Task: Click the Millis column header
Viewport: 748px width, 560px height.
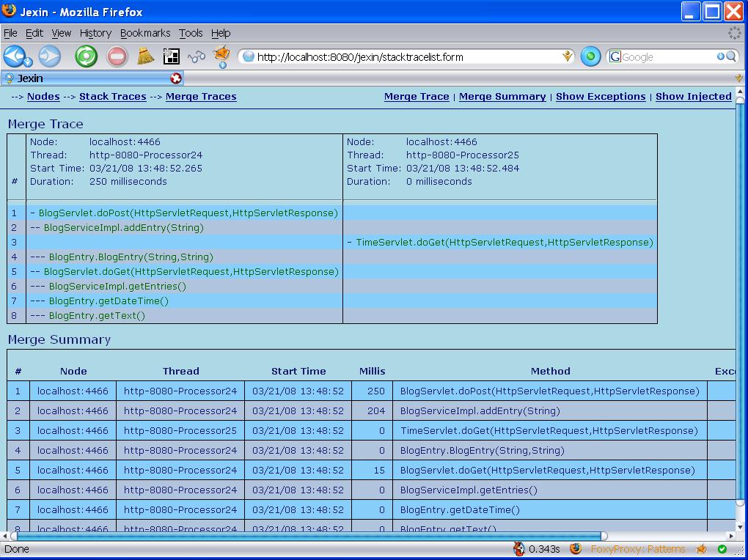Action: pyautogui.click(x=372, y=371)
